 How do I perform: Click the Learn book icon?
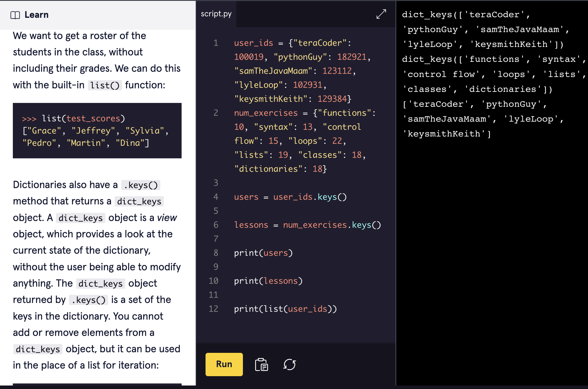(x=15, y=15)
